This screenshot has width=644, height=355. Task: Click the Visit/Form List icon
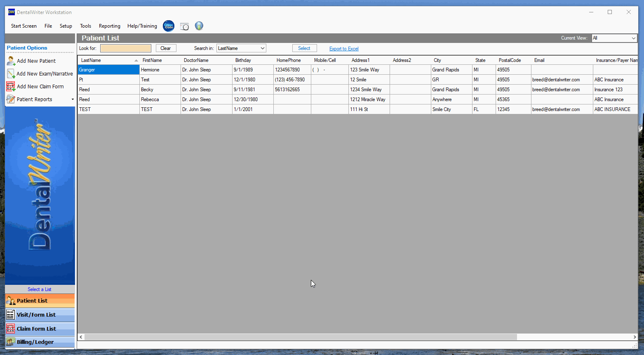tap(11, 315)
